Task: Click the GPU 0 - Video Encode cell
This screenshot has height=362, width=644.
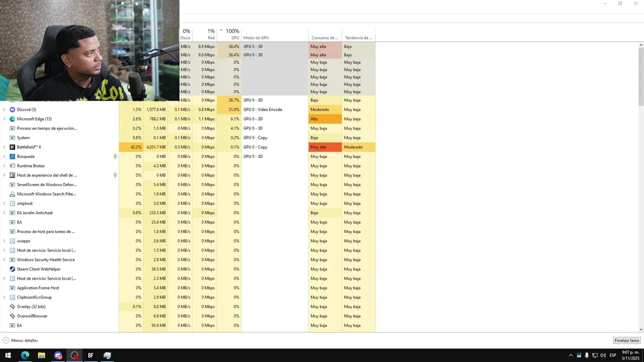Action: pos(275,110)
